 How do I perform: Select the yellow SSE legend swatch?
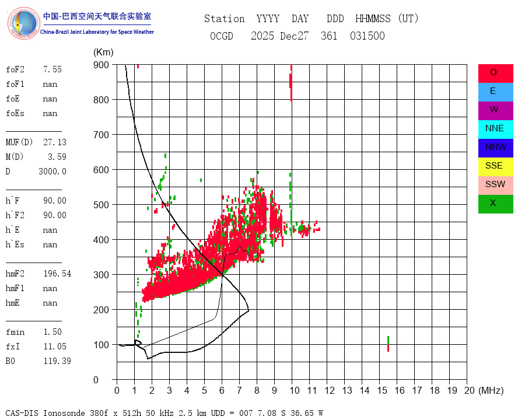click(x=495, y=167)
